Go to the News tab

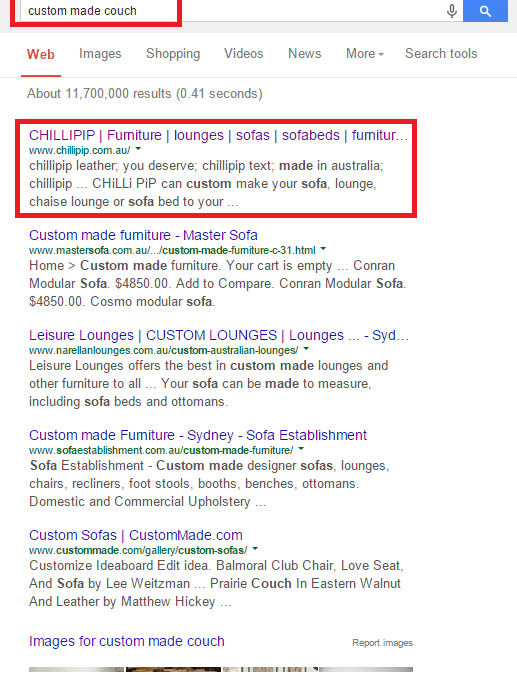pos(305,53)
